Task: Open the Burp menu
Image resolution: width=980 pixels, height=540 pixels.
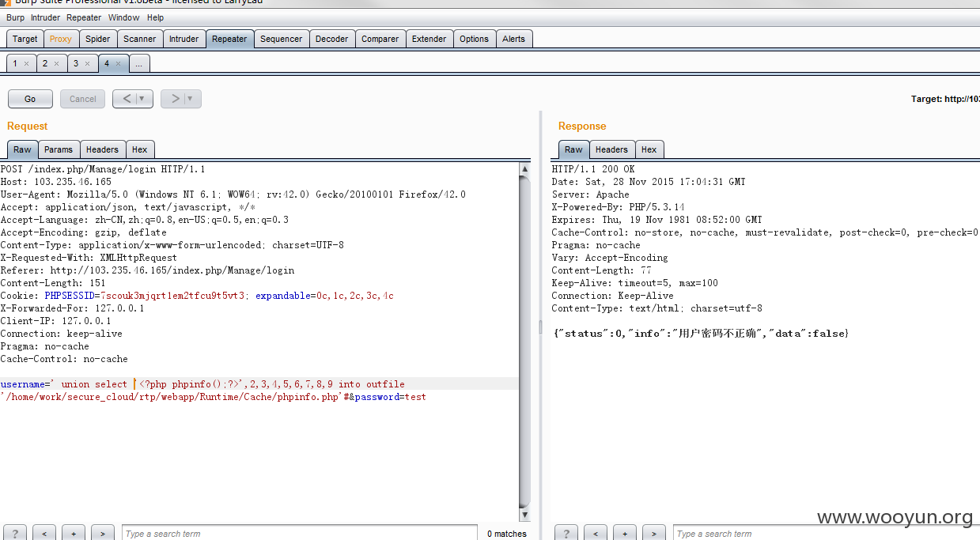Action: (x=15, y=17)
